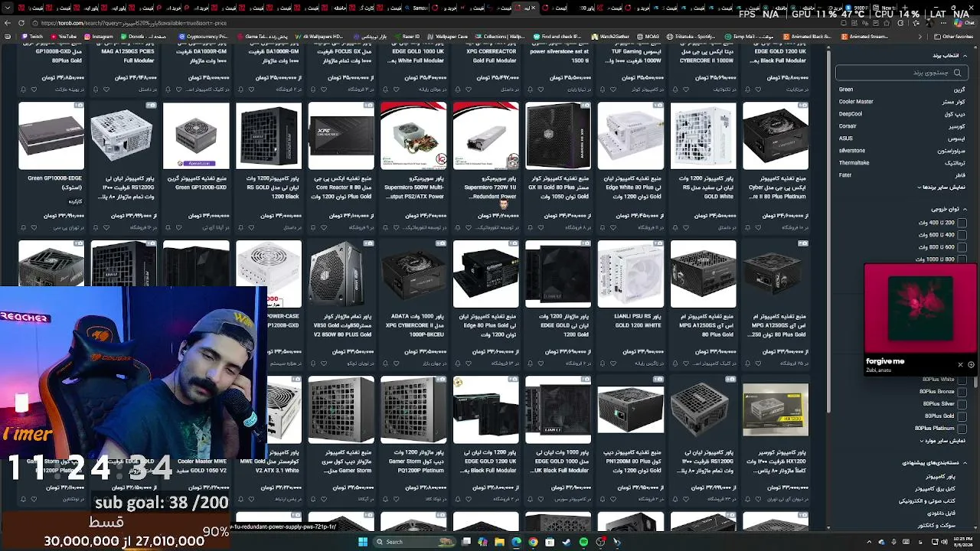The image size is (980, 551).
Task: Click the browser back arrow
Action: 8,23
